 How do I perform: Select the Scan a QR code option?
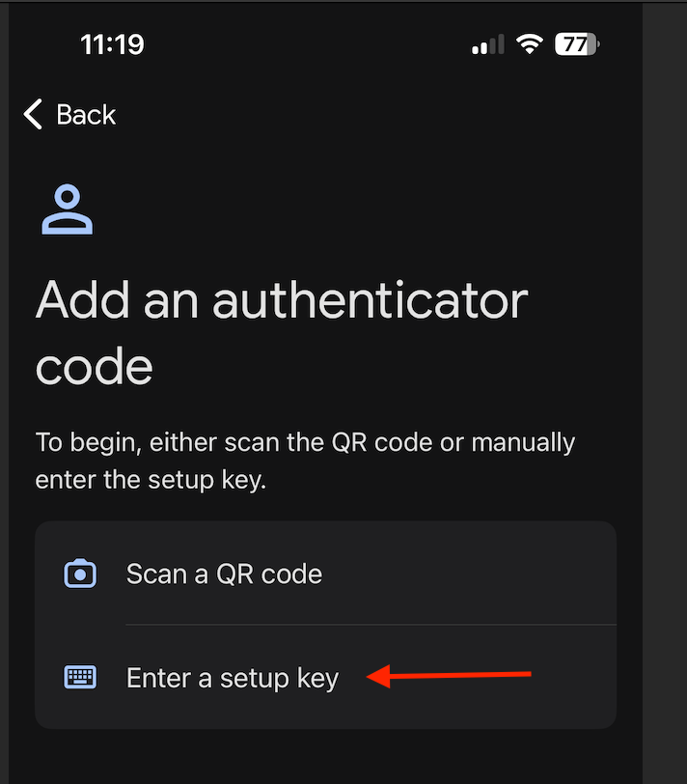(224, 573)
